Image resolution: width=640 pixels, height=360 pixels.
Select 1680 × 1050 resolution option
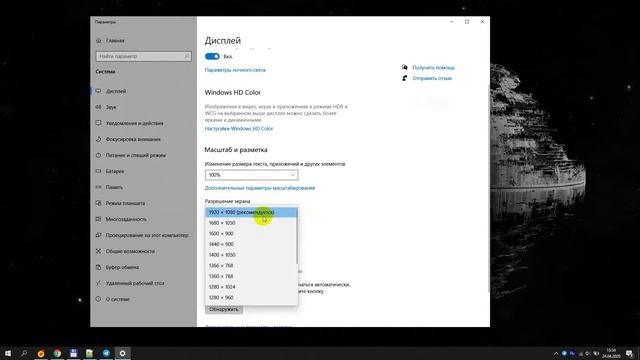251,223
